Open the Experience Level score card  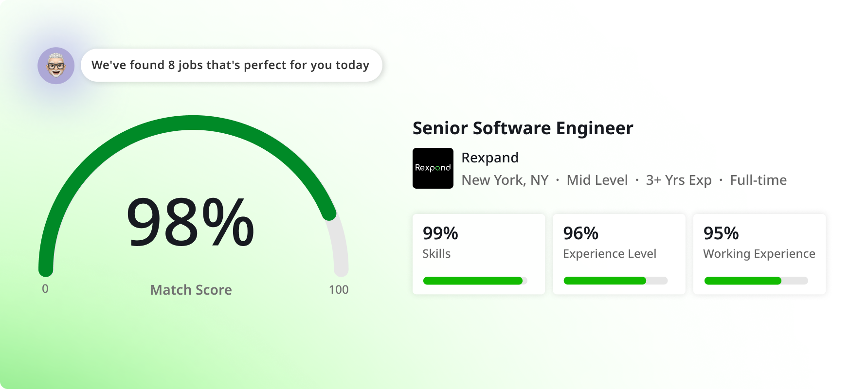[x=619, y=253]
